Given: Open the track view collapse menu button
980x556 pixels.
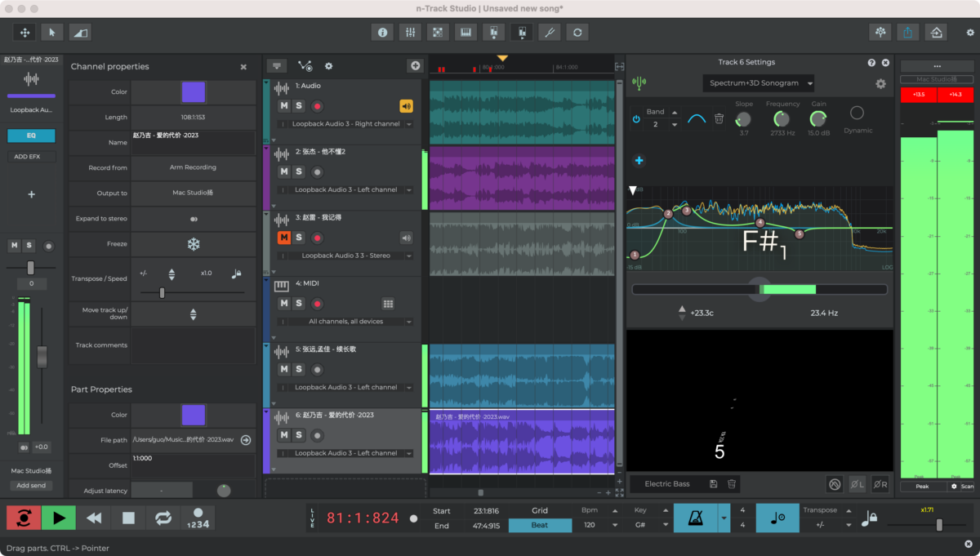Looking at the screenshot, I should [276, 66].
